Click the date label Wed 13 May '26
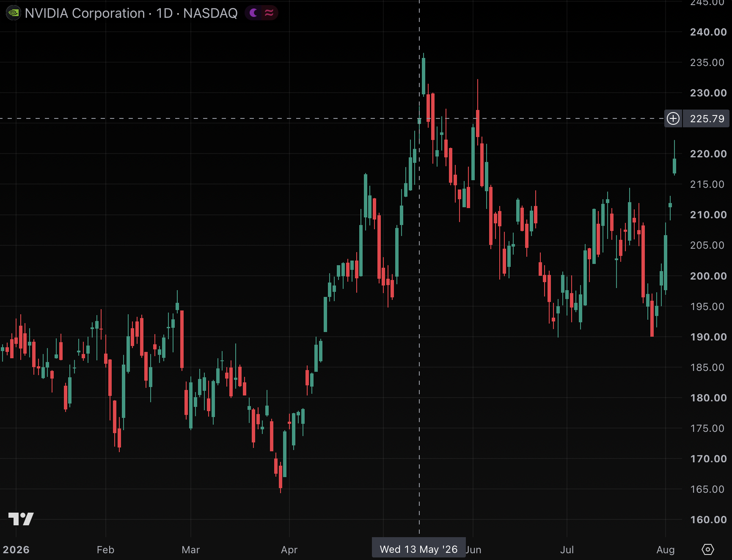The image size is (732, 560). tap(418, 549)
